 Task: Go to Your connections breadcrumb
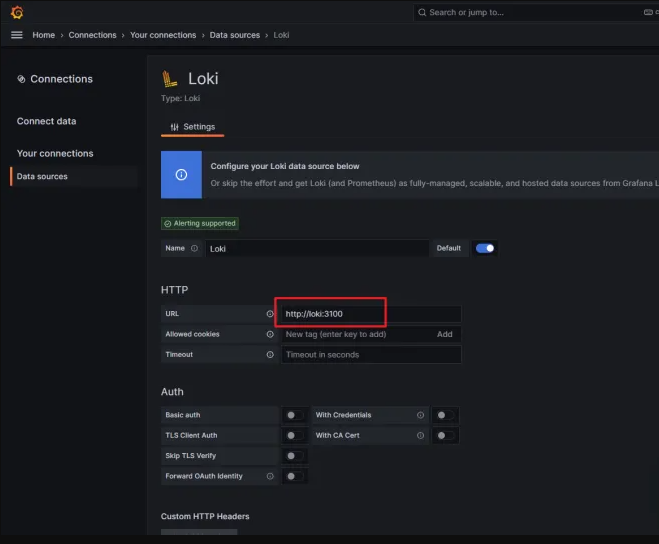click(x=163, y=35)
